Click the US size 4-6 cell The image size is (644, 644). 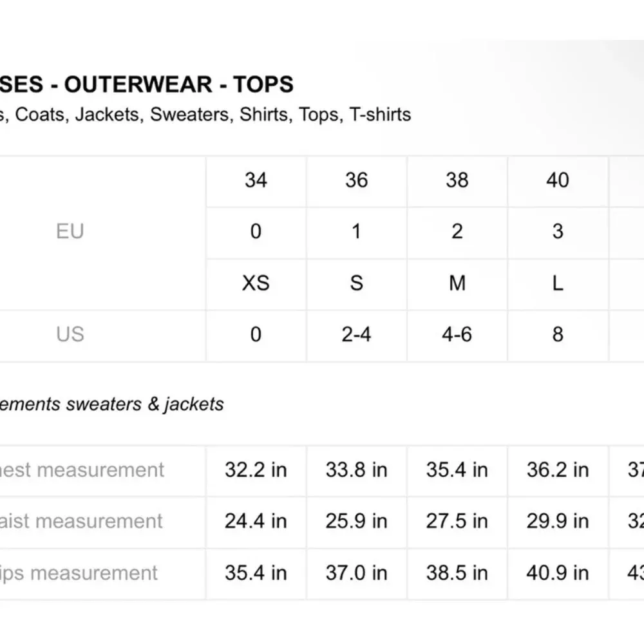click(x=457, y=334)
